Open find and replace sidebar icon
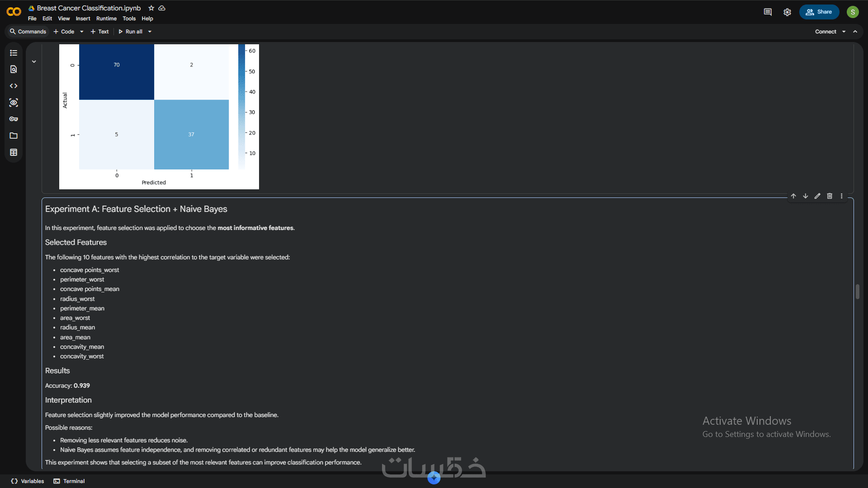The height and width of the screenshot is (488, 868). 14,69
